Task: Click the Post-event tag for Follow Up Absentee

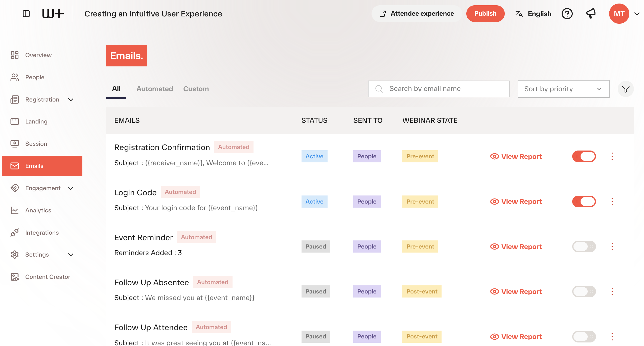Action: click(x=422, y=291)
